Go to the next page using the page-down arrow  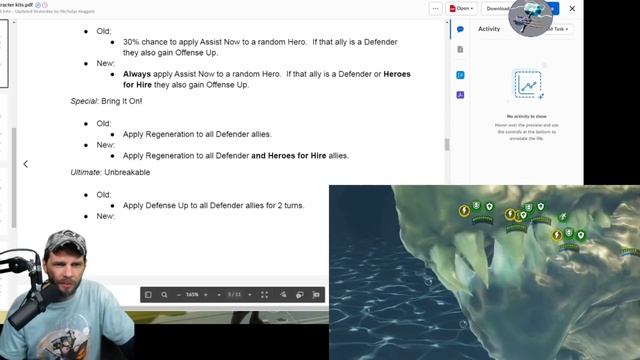tap(250, 295)
